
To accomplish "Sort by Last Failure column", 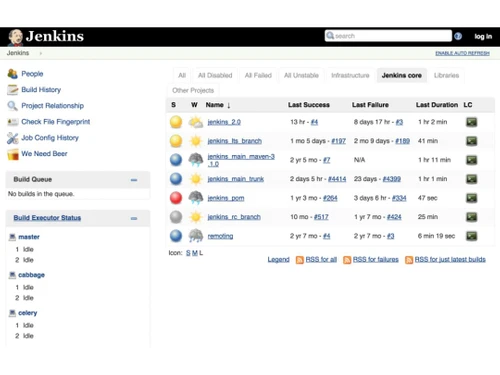I will (370, 105).
